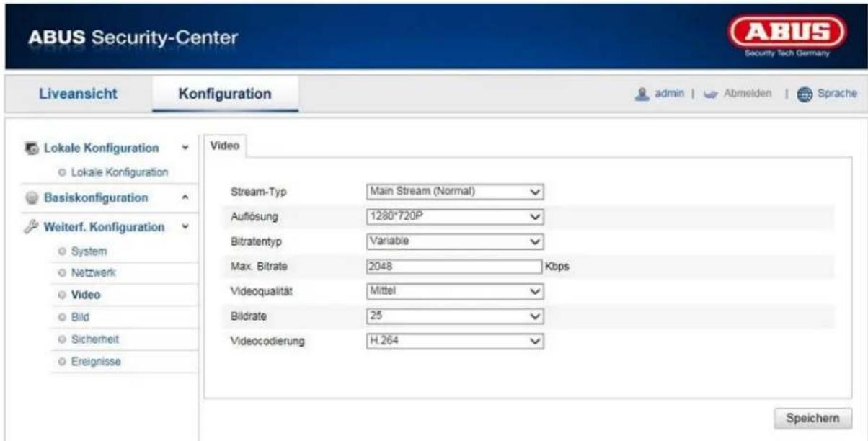Screen dimensions: 868x441
Task: Click the Bildrate label
Action: [247, 316]
